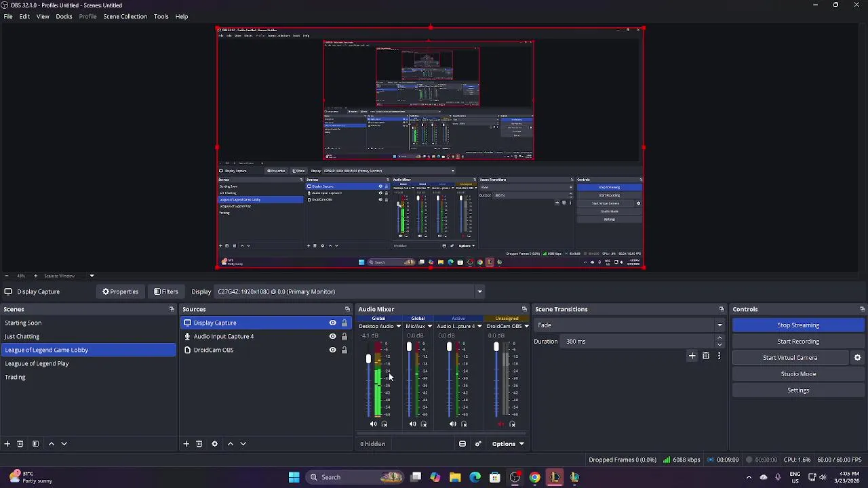This screenshot has height=488, width=868.
Task: Switch audio mixer layout icon
Action: [x=462, y=444]
